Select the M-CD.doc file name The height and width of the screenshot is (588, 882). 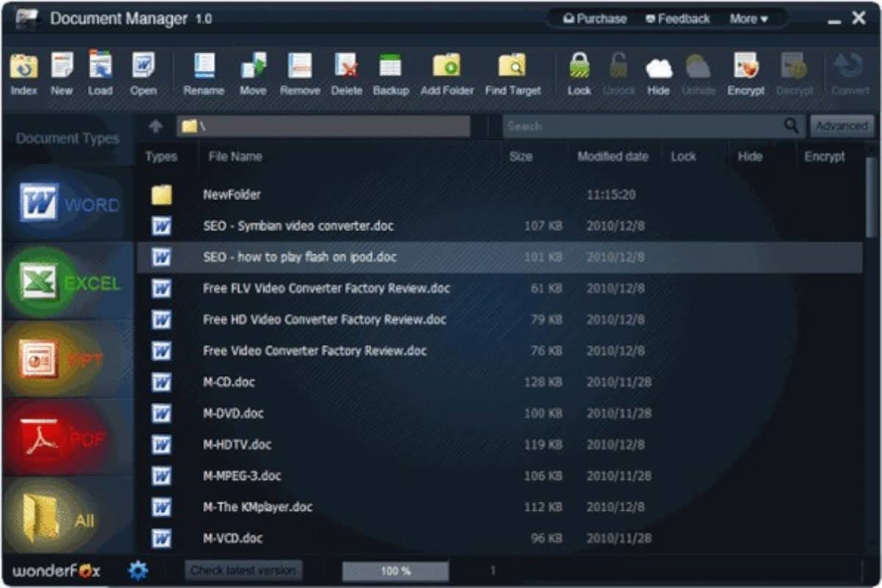click(229, 382)
